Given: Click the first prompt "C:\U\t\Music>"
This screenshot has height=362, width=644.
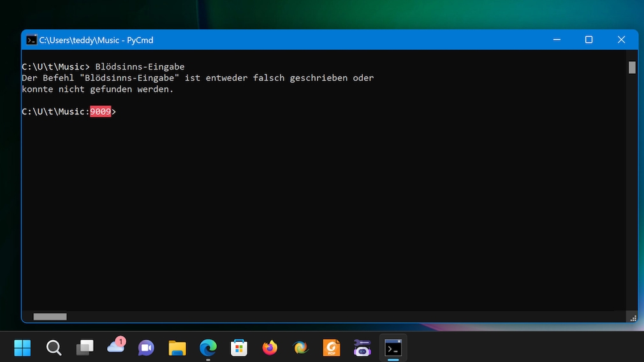Looking at the screenshot, I should 55,66.
